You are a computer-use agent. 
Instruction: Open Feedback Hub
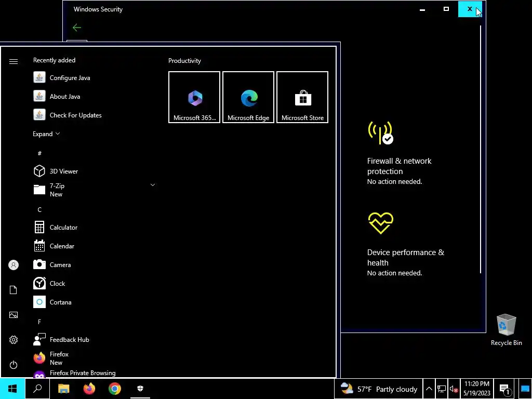coord(95,340)
